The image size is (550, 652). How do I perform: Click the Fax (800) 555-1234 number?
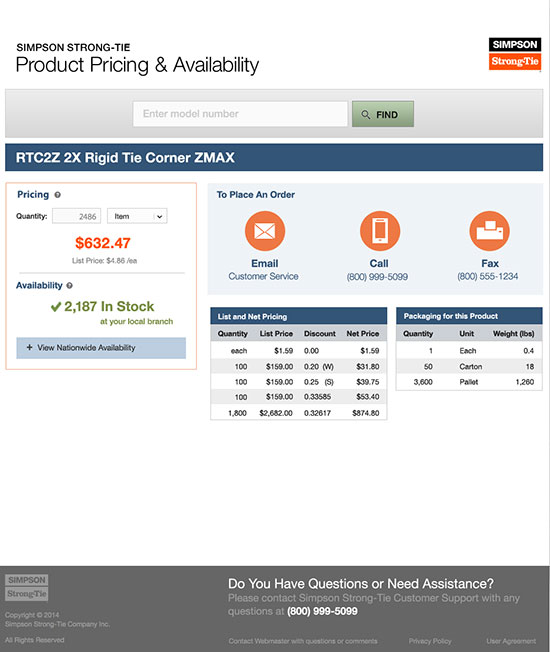pyautogui.click(x=488, y=277)
